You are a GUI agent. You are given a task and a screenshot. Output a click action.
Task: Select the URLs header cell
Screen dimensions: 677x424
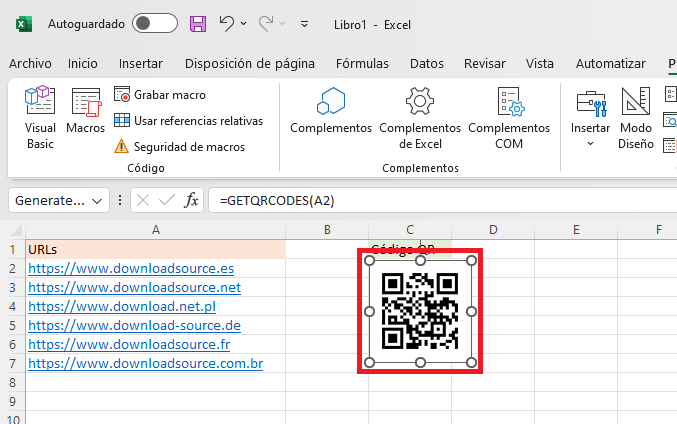coord(155,250)
